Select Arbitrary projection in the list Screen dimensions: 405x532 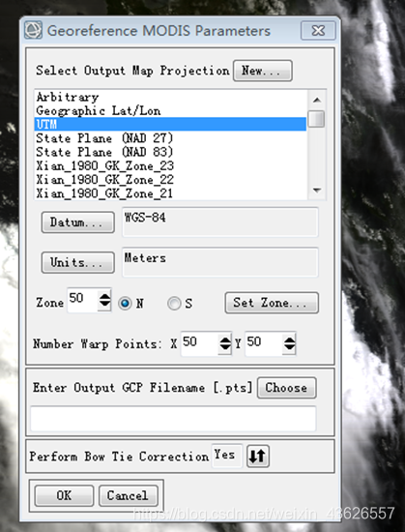tap(170, 97)
